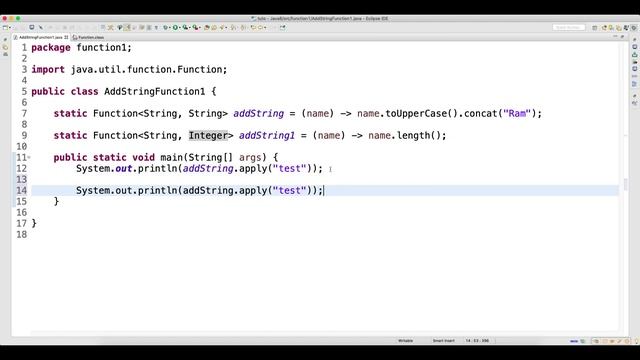Switch to the AddStringFunction1.java editor tab
Screen dimensions: 640x360
41,37
